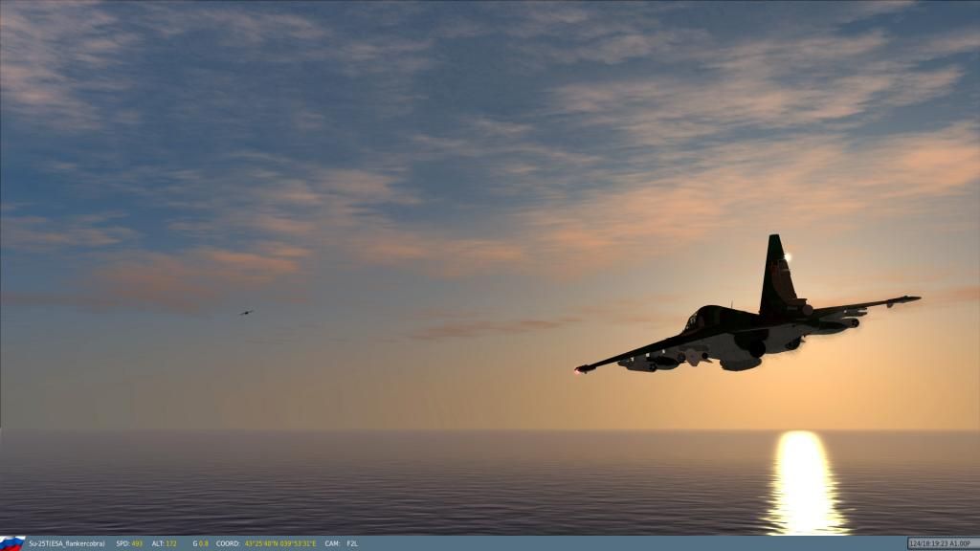Viewport: 980px width, 551px height.
Task: Click the Russian flag icon in status bar
Action: point(11,543)
